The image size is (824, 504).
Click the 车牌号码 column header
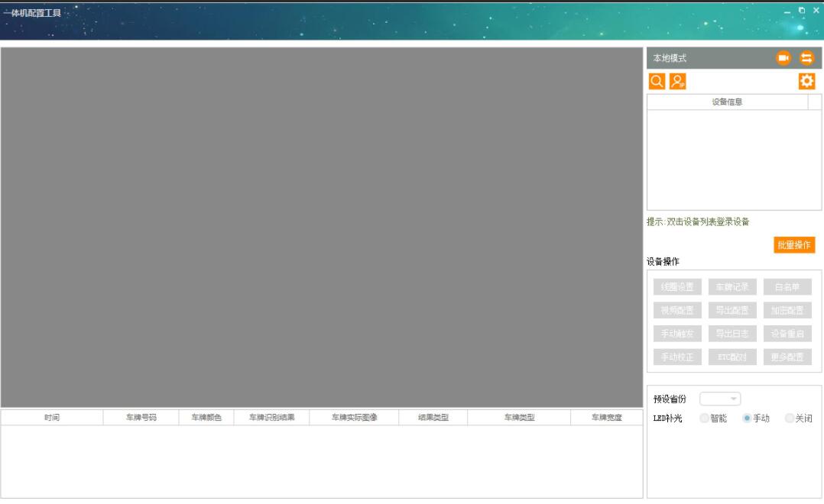tap(141, 418)
